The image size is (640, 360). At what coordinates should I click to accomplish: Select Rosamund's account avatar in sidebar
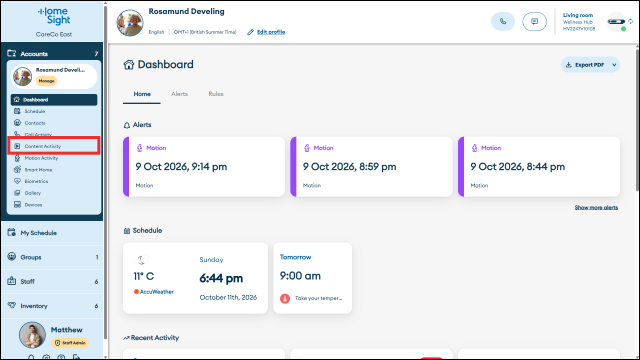point(22,76)
